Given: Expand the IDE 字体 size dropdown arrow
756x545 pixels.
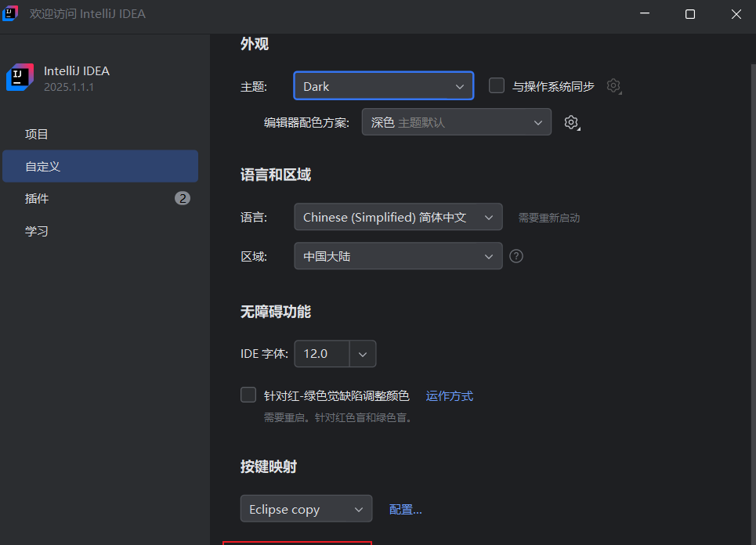Looking at the screenshot, I should click(x=363, y=354).
